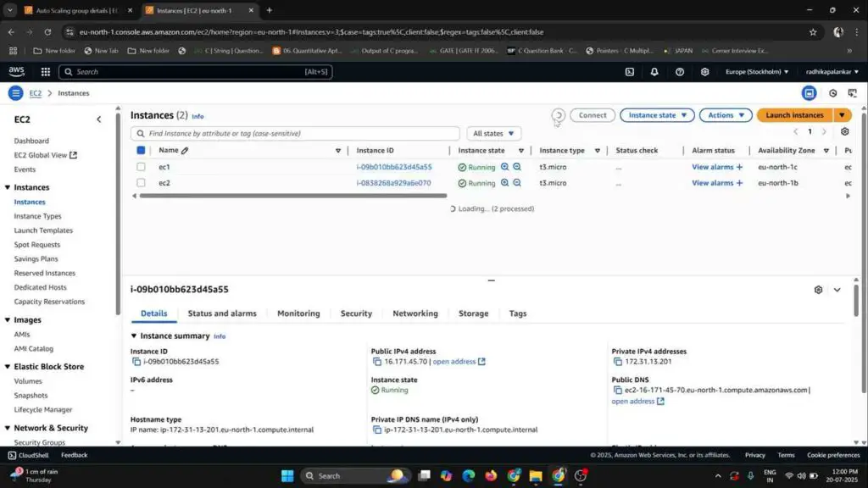
Task: Collapse the instance details panel chevron
Action: [x=837, y=290]
